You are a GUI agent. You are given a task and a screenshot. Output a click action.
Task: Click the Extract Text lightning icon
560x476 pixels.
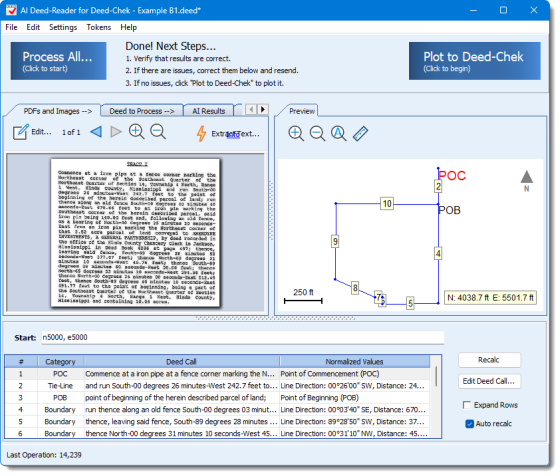tap(201, 134)
